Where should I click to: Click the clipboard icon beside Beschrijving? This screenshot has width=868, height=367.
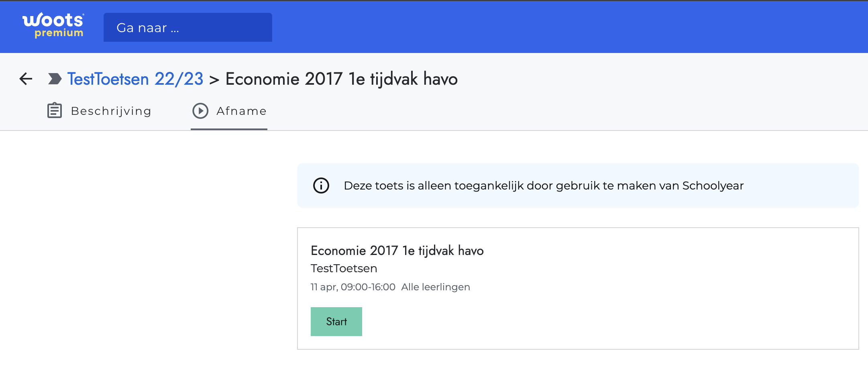(x=55, y=110)
